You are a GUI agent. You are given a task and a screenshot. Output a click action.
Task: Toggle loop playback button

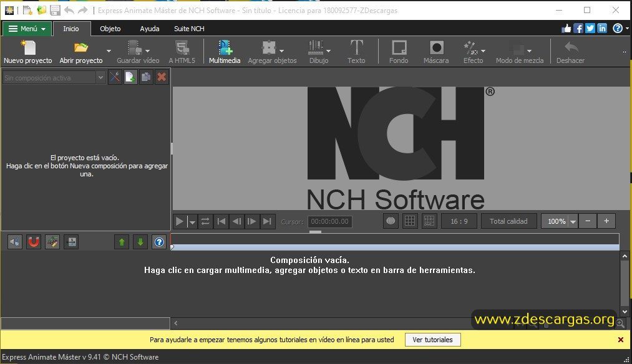pyautogui.click(x=205, y=221)
